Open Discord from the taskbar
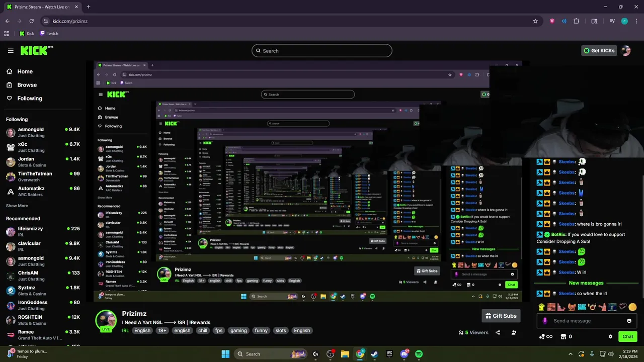Viewport: 644px width, 362px height. coord(405,354)
